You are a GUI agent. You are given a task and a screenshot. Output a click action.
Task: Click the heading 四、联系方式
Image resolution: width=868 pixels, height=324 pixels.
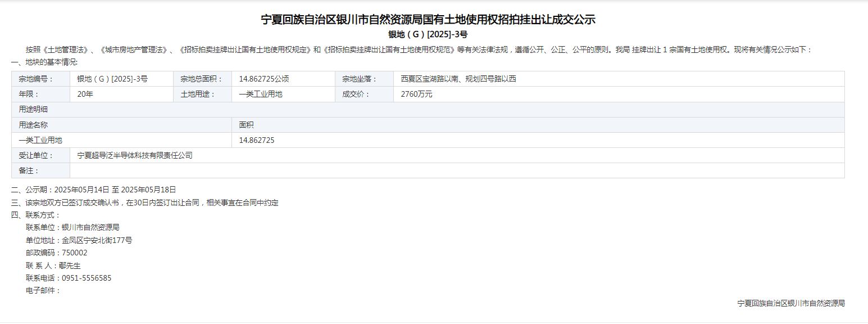[35, 215]
